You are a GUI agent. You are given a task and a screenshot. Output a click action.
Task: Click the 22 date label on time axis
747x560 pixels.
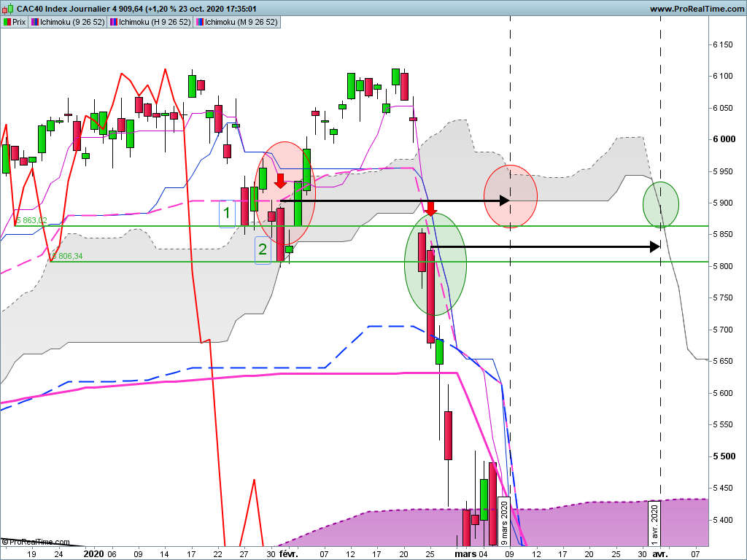217,554
